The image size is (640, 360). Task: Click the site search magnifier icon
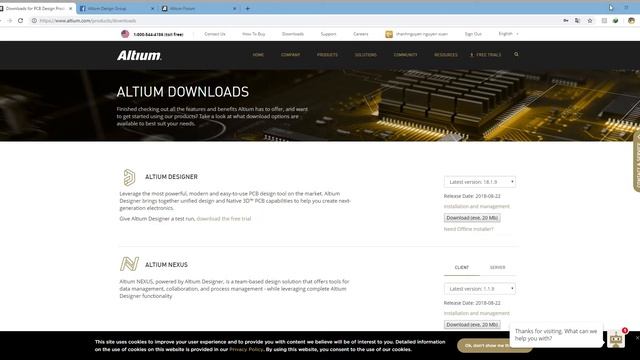coord(516,54)
